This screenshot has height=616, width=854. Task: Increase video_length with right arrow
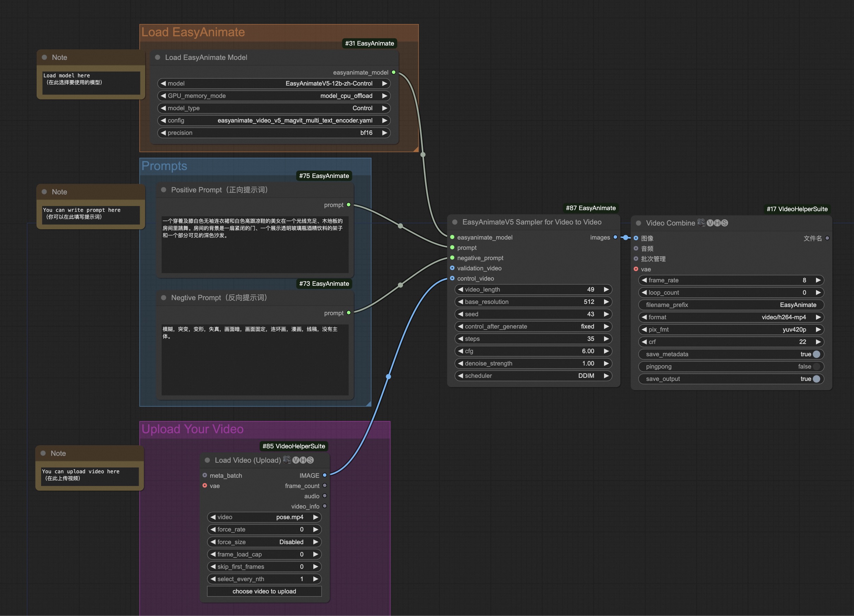606,290
